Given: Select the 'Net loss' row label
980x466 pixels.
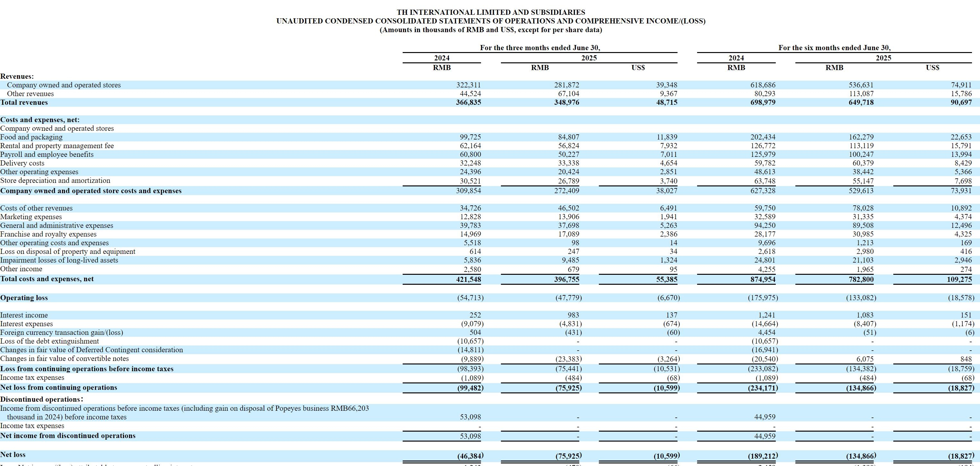Looking at the screenshot, I should 13,454.
